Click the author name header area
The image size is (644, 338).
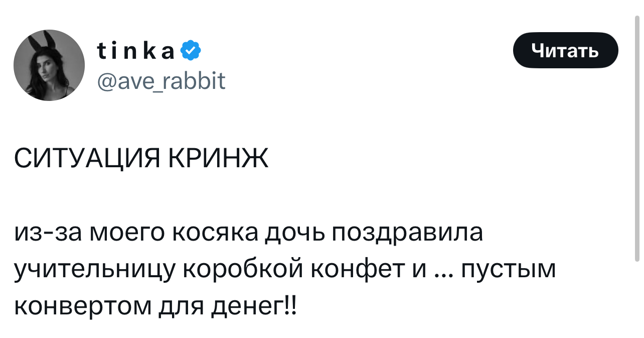(134, 50)
